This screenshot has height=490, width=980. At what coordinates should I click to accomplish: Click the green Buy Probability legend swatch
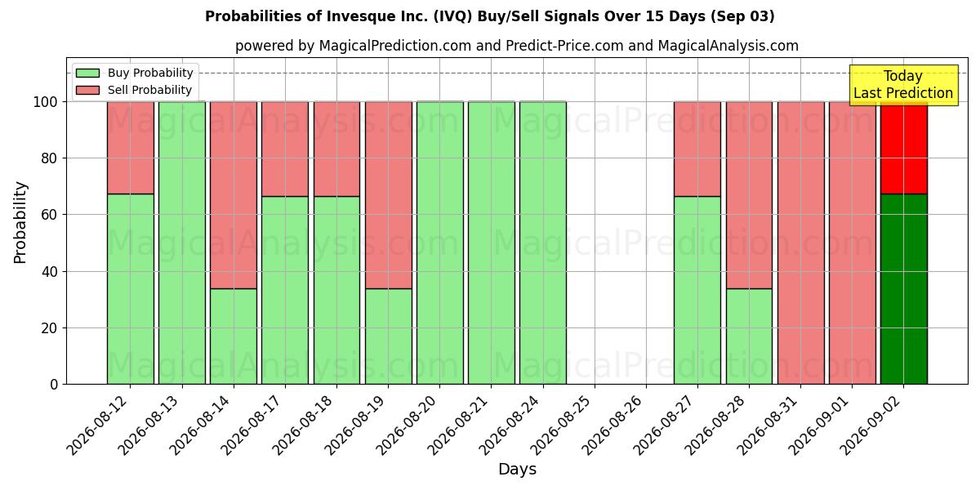87,73
